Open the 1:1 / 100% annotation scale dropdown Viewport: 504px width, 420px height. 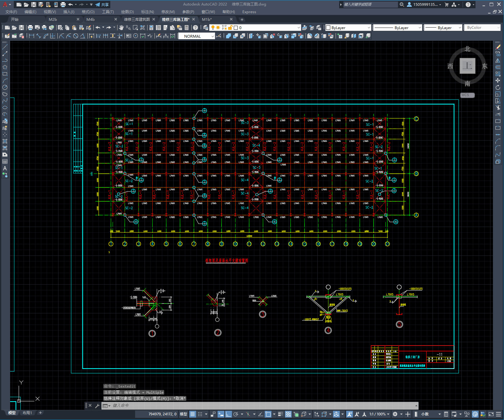379,414
